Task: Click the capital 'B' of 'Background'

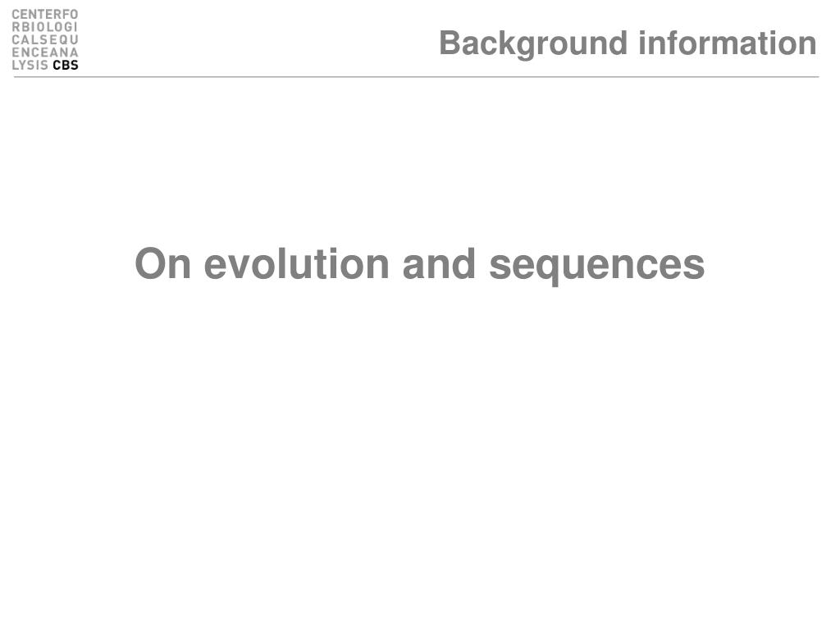Action: [451, 43]
